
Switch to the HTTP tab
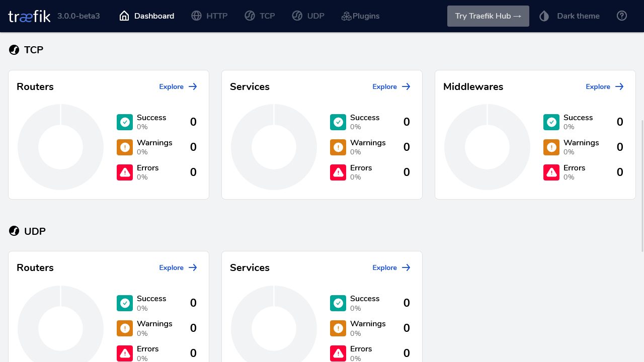click(209, 16)
